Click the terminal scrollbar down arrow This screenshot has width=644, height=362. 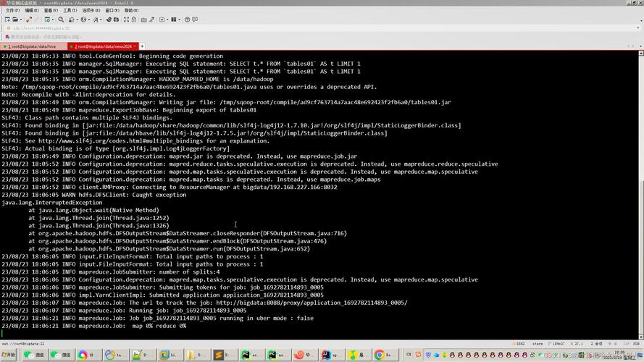(640, 337)
